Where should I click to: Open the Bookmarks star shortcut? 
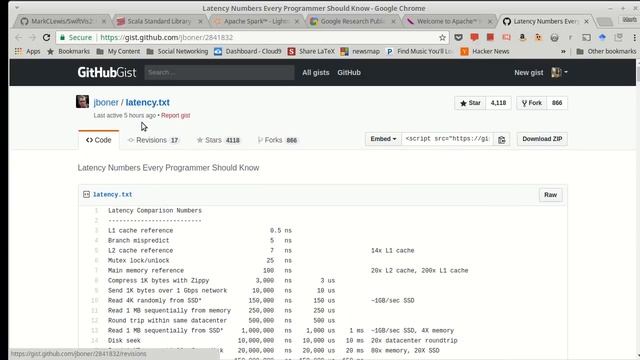(68, 51)
